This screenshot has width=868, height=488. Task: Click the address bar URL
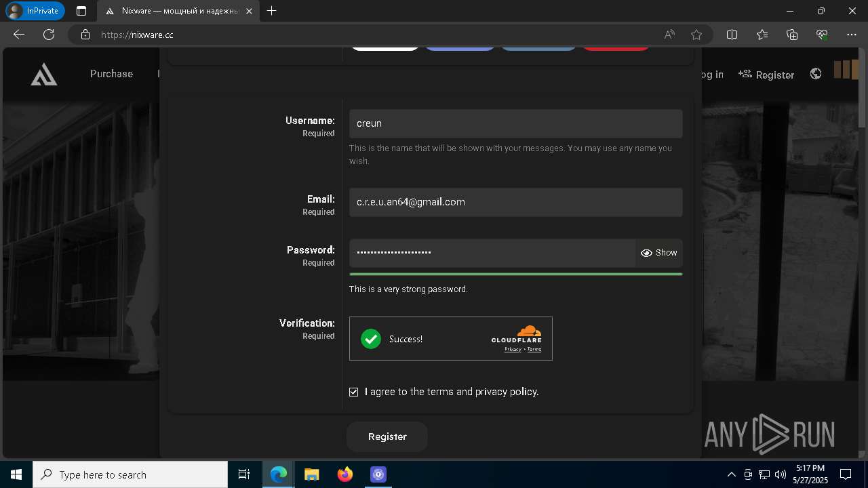[x=137, y=35]
